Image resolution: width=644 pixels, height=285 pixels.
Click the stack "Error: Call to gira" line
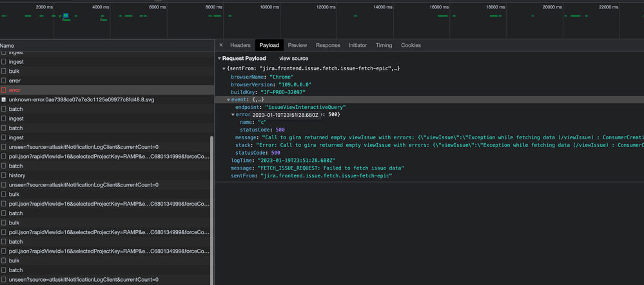[x=440, y=145]
